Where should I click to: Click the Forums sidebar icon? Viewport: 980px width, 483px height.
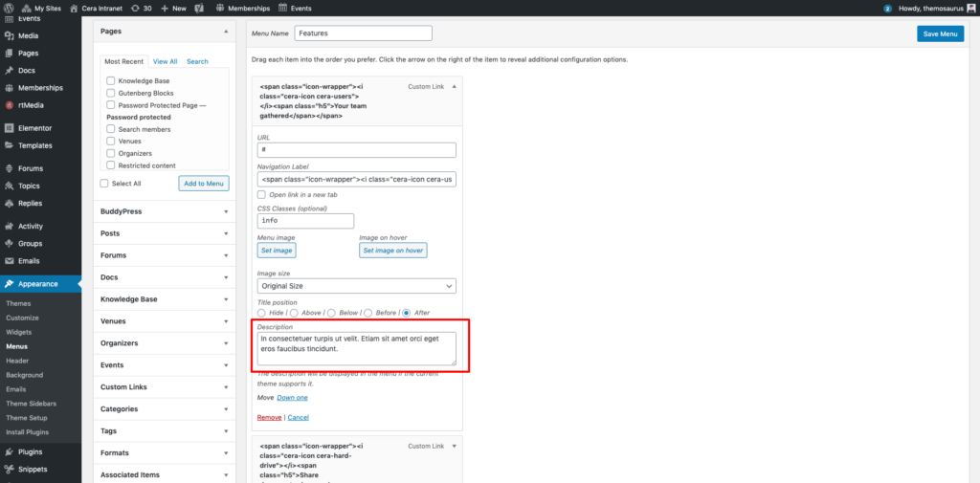pos(10,168)
